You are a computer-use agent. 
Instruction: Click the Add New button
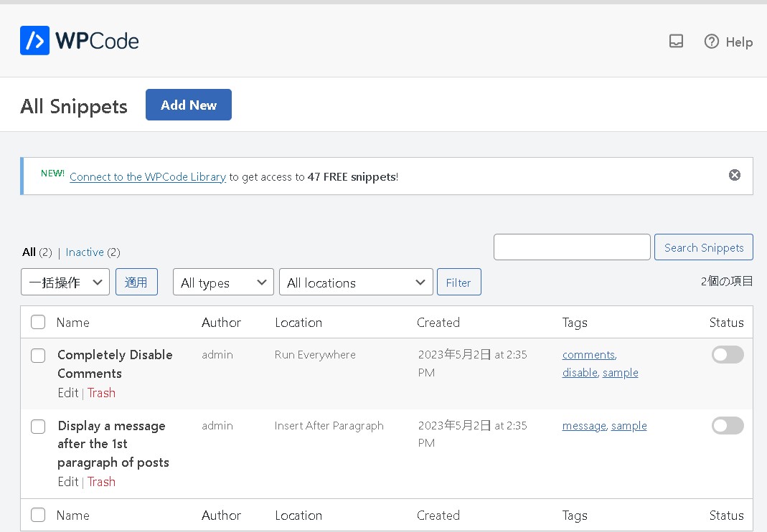188,105
